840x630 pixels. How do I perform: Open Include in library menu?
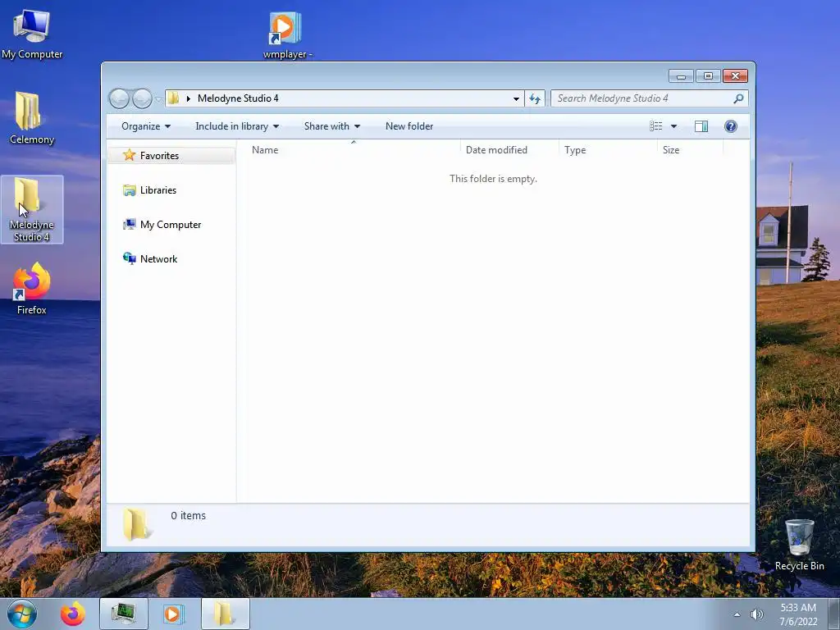237,126
